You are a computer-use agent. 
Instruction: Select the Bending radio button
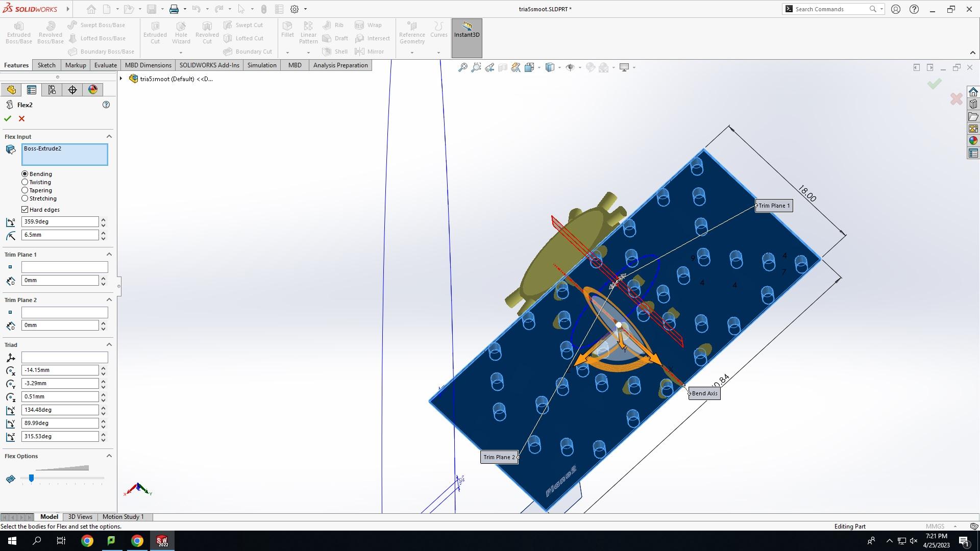coord(25,174)
